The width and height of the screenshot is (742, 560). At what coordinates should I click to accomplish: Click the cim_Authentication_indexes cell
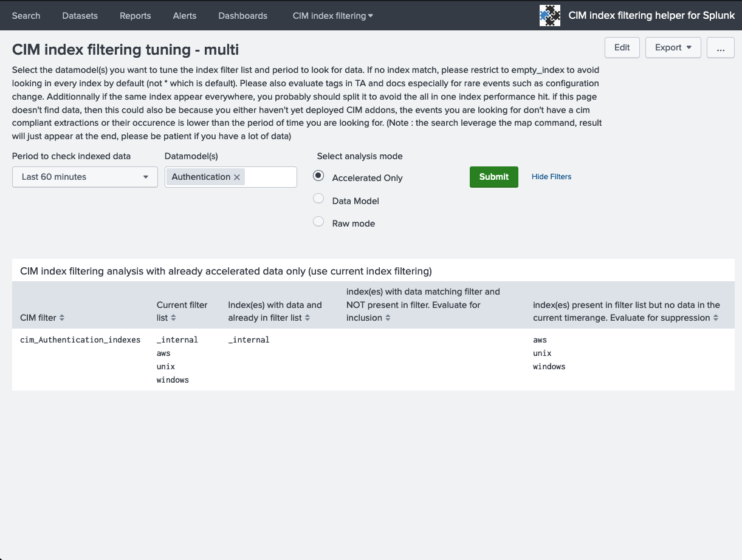(80, 340)
